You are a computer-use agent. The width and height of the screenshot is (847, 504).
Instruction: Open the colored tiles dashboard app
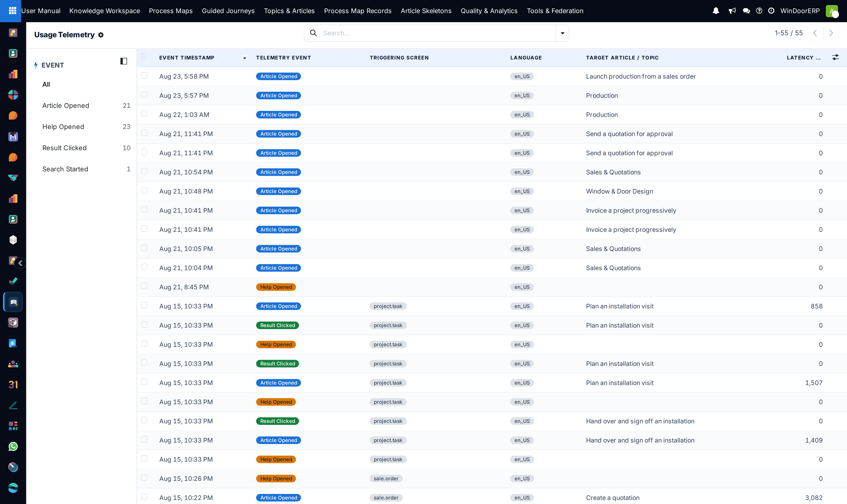pyautogui.click(x=13, y=426)
